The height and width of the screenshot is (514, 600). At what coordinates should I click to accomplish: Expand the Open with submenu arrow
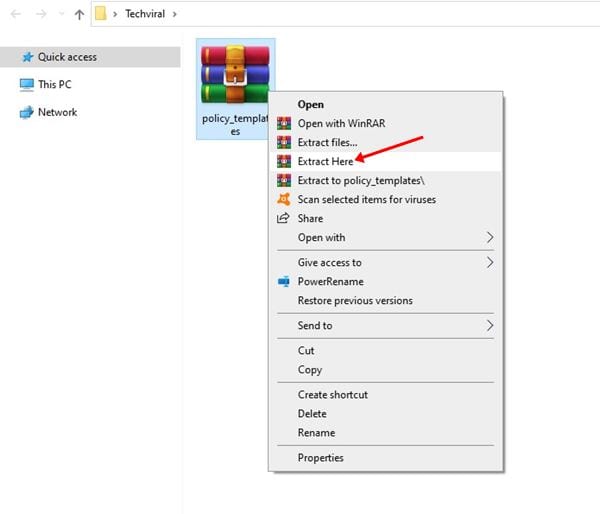pos(489,237)
